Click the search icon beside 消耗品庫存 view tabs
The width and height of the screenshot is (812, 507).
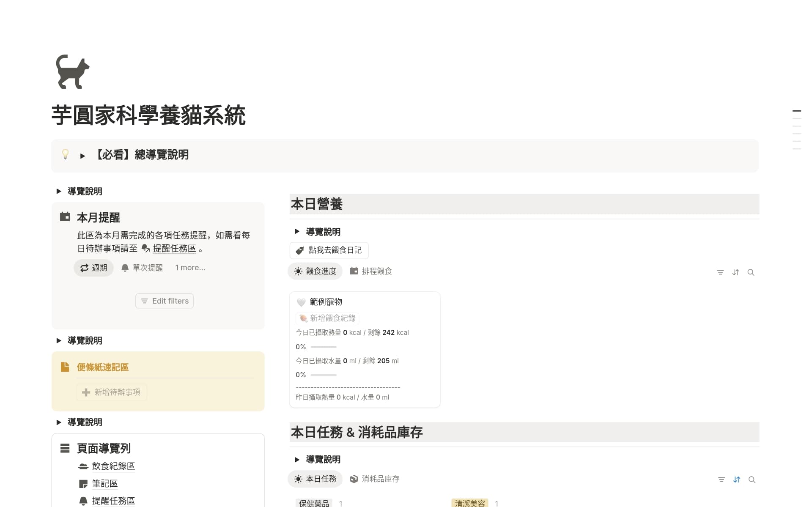752,480
